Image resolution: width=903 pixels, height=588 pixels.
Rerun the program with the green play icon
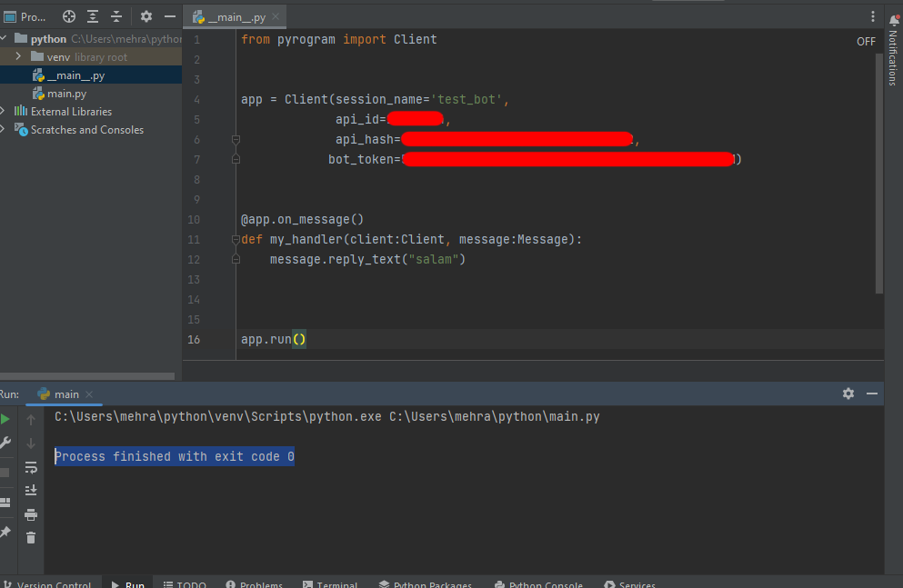point(5,419)
